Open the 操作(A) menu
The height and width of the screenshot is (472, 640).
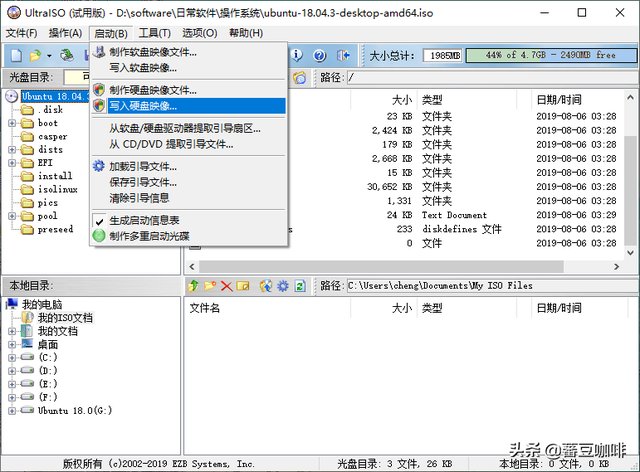[65, 33]
